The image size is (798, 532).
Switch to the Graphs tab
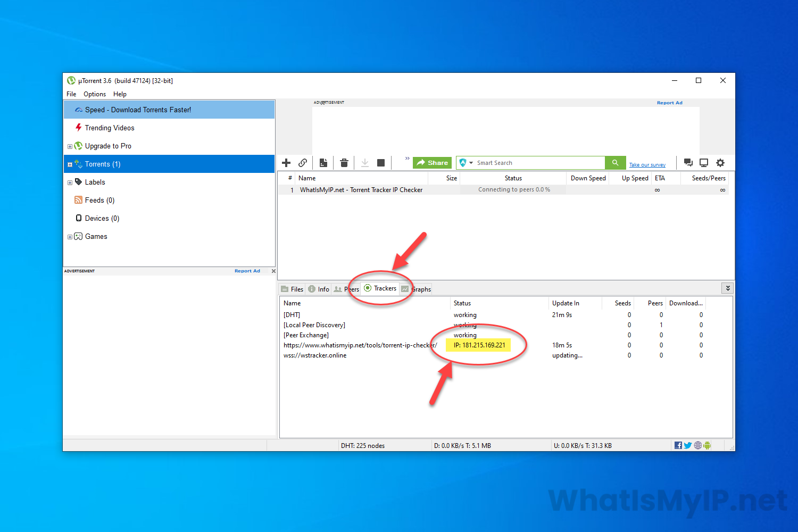click(416, 289)
